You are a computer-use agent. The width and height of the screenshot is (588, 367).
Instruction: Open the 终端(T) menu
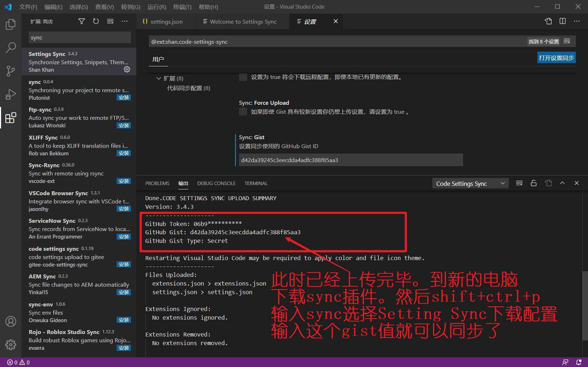[x=182, y=7]
